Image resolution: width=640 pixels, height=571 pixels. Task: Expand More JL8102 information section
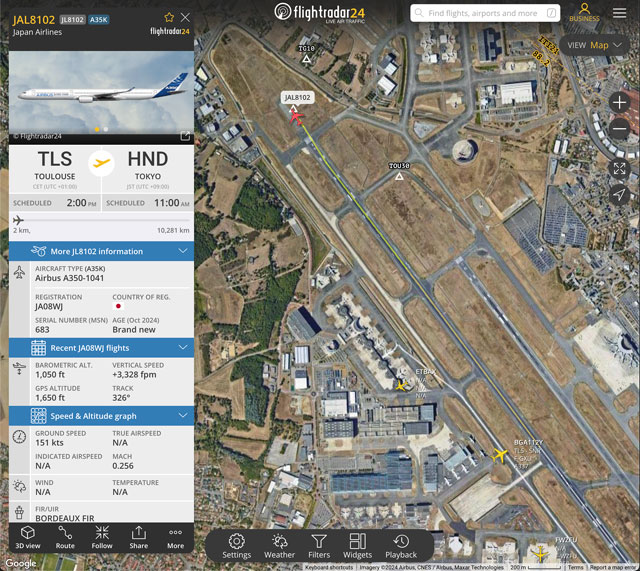pyautogui.click(x=101, y=251)
